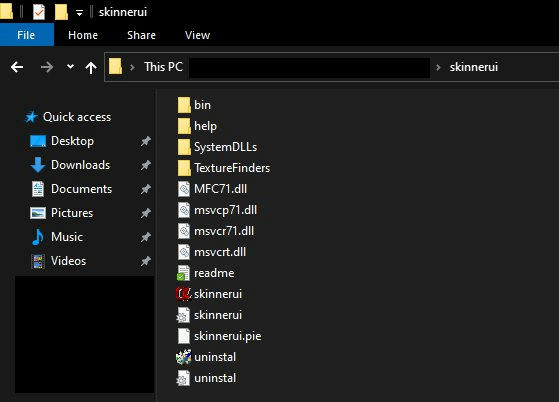Viewport: 559px width, 402px height.
Task: Select the red skinnerui application icon
Action: pos(184,294)
